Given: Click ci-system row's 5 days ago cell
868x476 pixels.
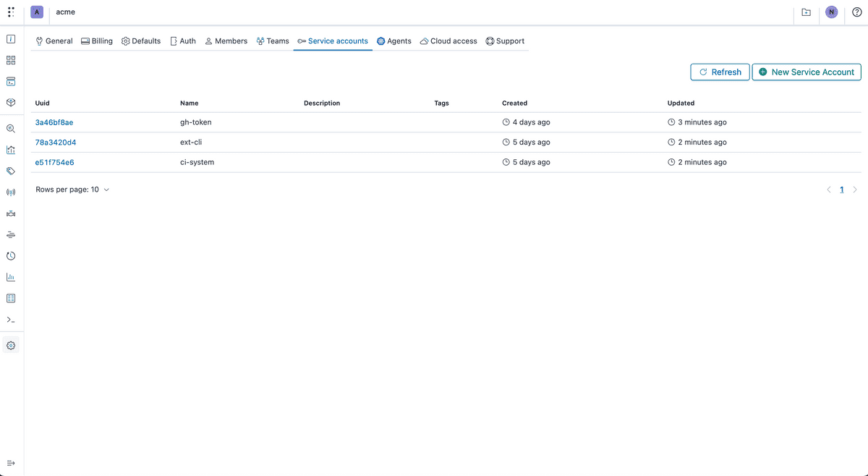Looking at the screenshot, I should (527, 163).
